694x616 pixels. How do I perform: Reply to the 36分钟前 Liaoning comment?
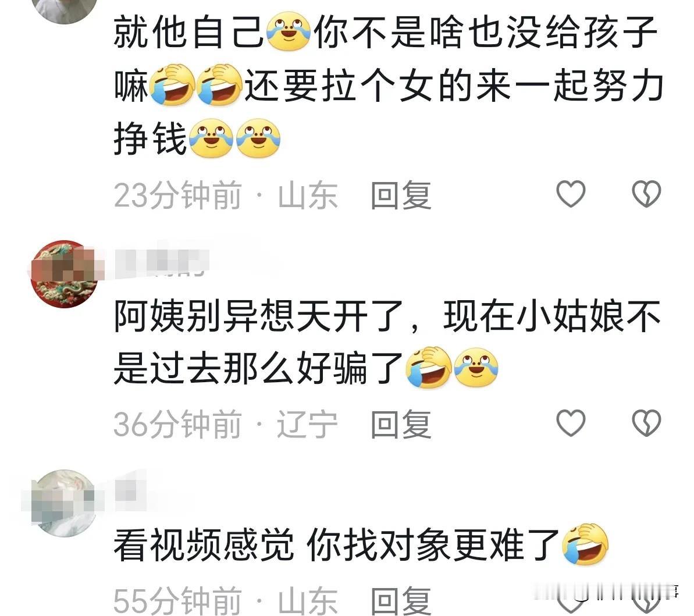pos(401,424)
